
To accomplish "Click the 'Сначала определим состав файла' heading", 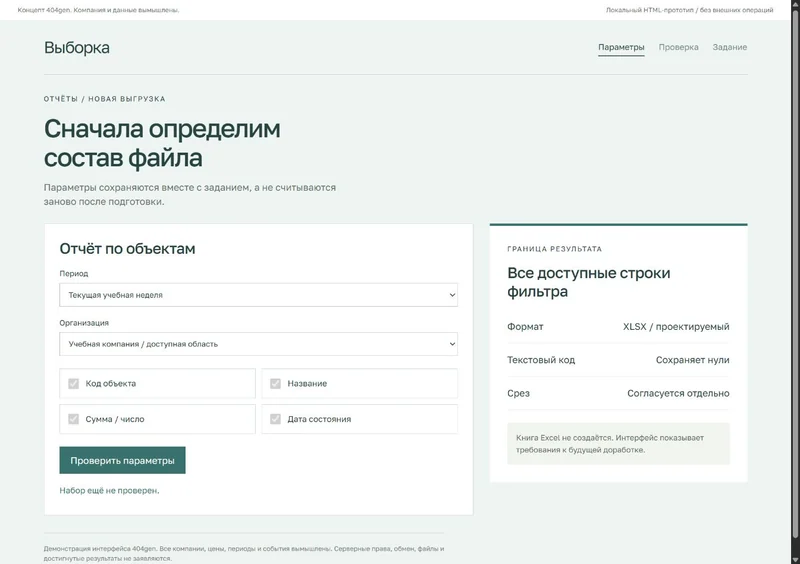I will coord(162,143).
